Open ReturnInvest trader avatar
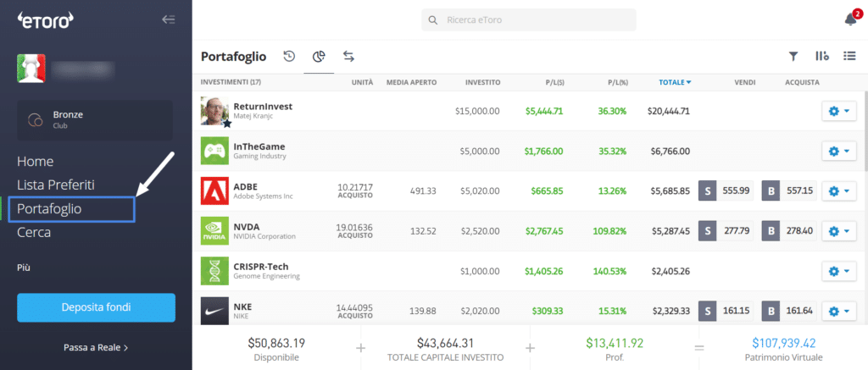The width and height of the screenshot is (868, 370). tap(214, 111)
